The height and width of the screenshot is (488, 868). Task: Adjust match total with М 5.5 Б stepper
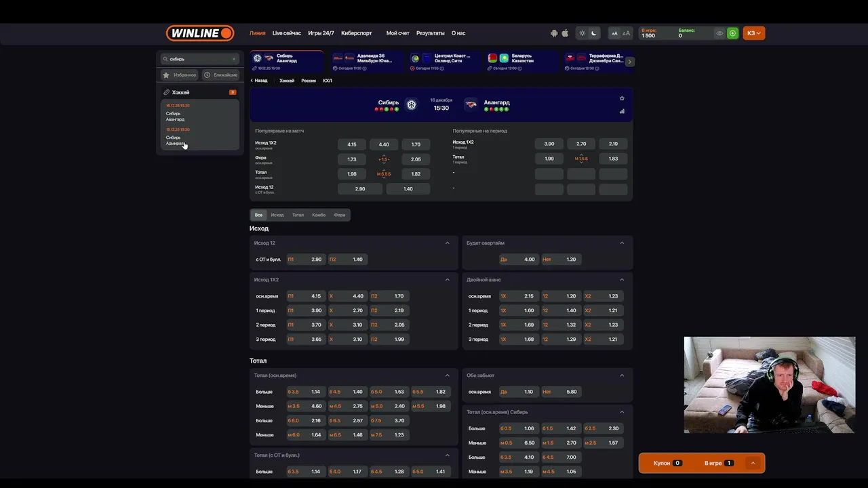point(384,174)
